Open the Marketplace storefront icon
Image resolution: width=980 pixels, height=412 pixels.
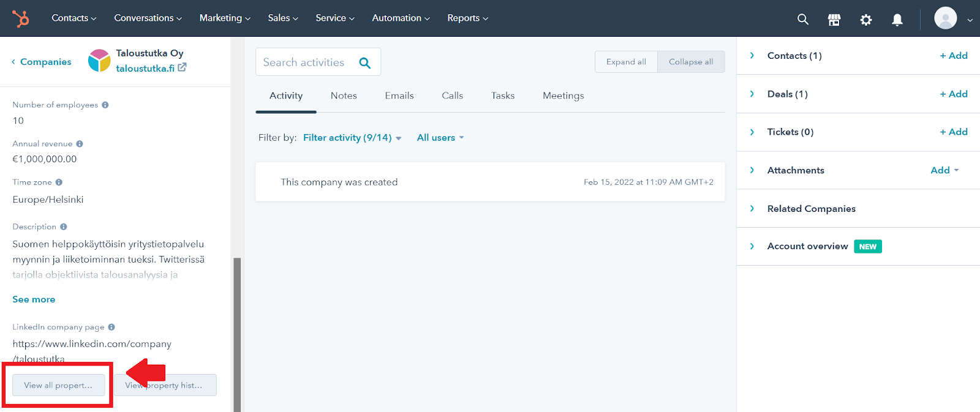(x=834, y=20)
